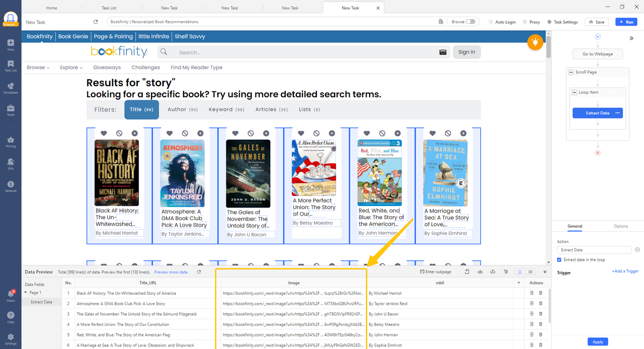Click the plus icon above Atmosphere book
The image size is (644, 349).
point(200,133)
